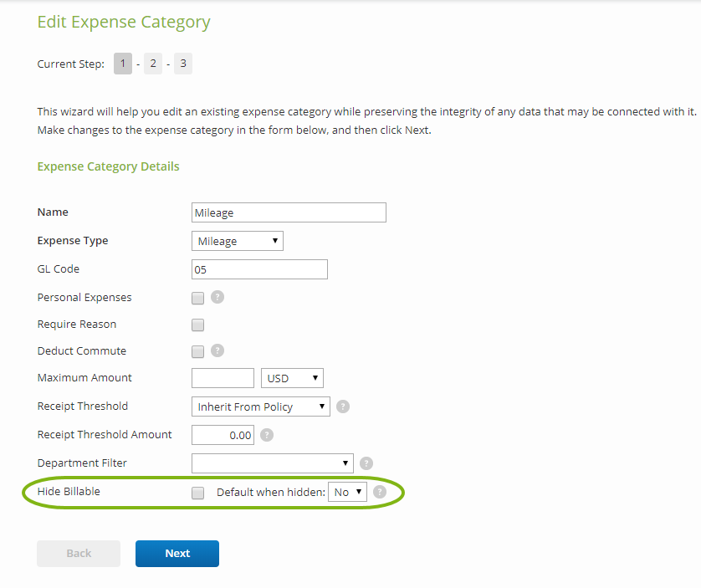Enable the Personal Expenses checkbox
This screenshot has width=701, height=588.
[198, 298]
